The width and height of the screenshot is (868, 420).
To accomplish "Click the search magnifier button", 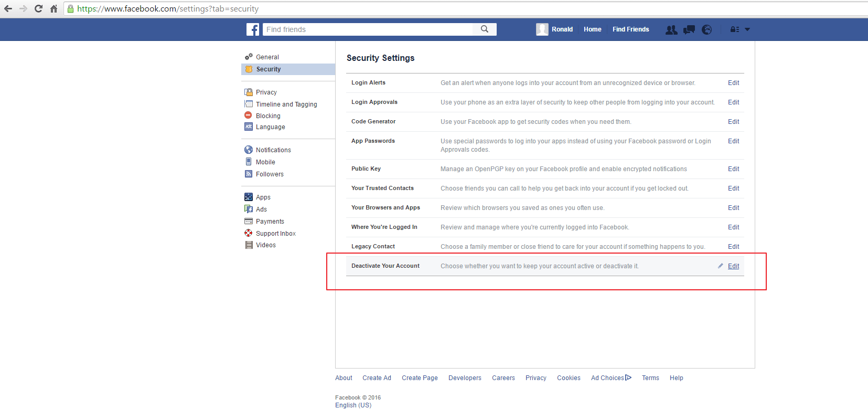I will point(485,29).
